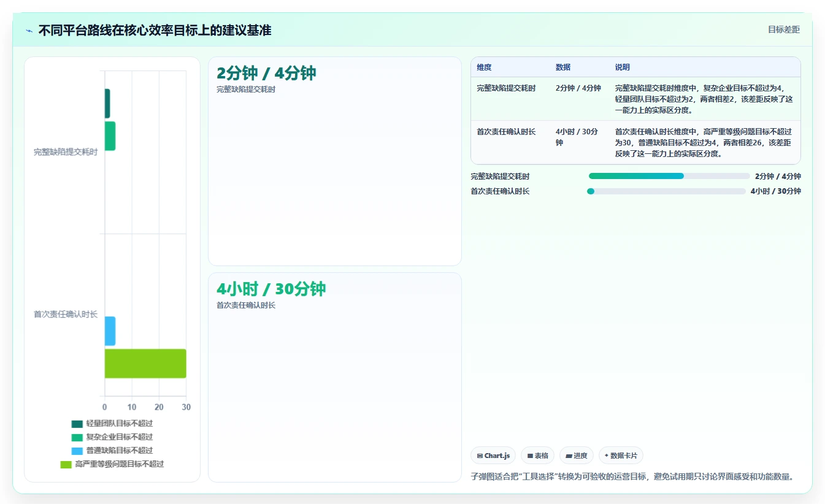
Task: Click the x-axis tick label 30
Action: (186, 407)
